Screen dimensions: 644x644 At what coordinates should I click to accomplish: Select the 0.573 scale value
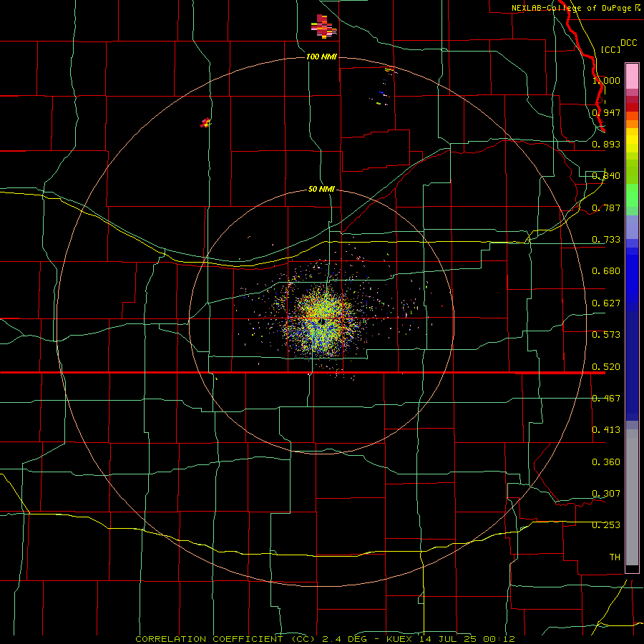[x=606, y=335]
